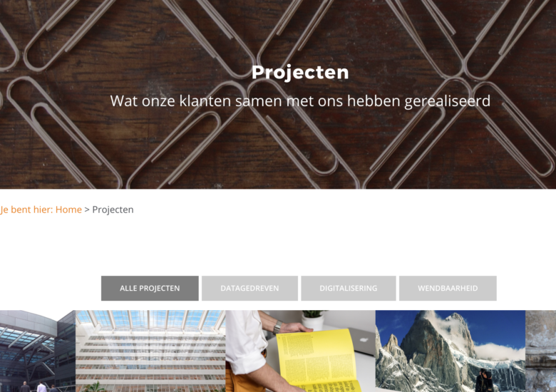Click the potted plant in the desk photo
The height and width of the screenshot is (392, 556).
click(314, 319)
